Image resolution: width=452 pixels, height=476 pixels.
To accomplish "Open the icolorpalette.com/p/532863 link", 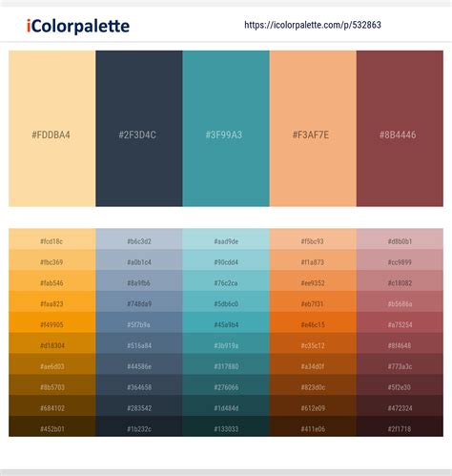I will tap(313, 25).
